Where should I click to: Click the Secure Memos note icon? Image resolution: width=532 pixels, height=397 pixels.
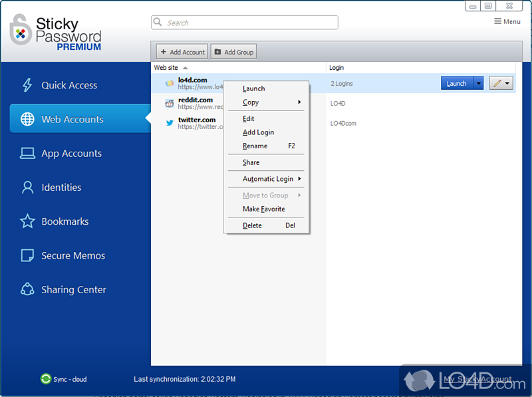tap(27, 255)
